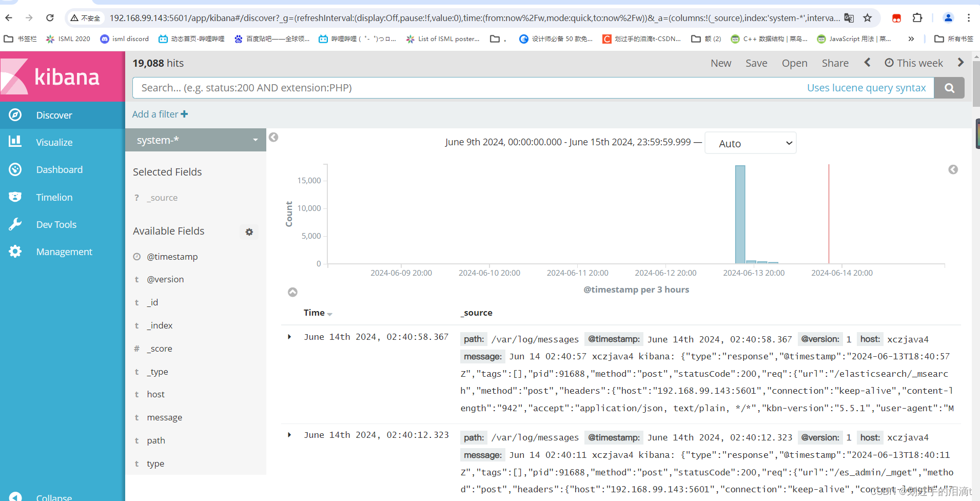Click the red extension icon in the toolbar
The height and width of the screenshot is (501, 980).
[x=896, y=18]
